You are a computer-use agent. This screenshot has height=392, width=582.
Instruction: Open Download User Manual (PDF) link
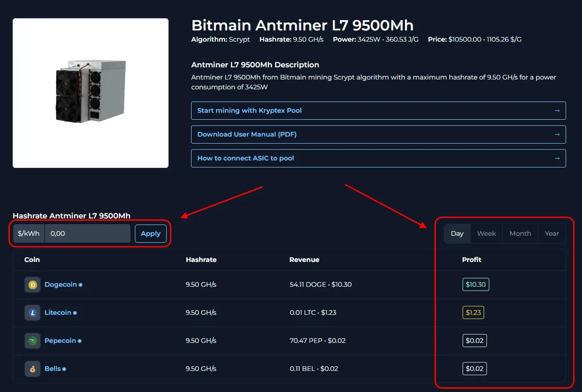[x=247, y=134]
